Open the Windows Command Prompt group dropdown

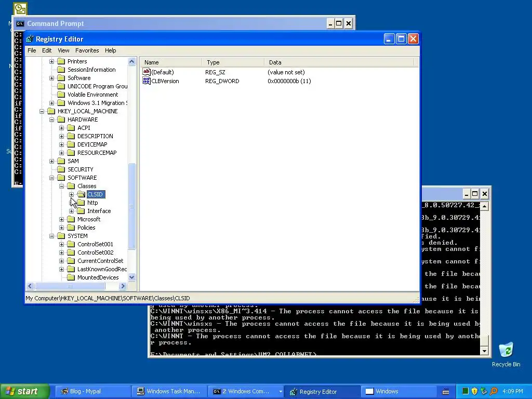(281, 391)
